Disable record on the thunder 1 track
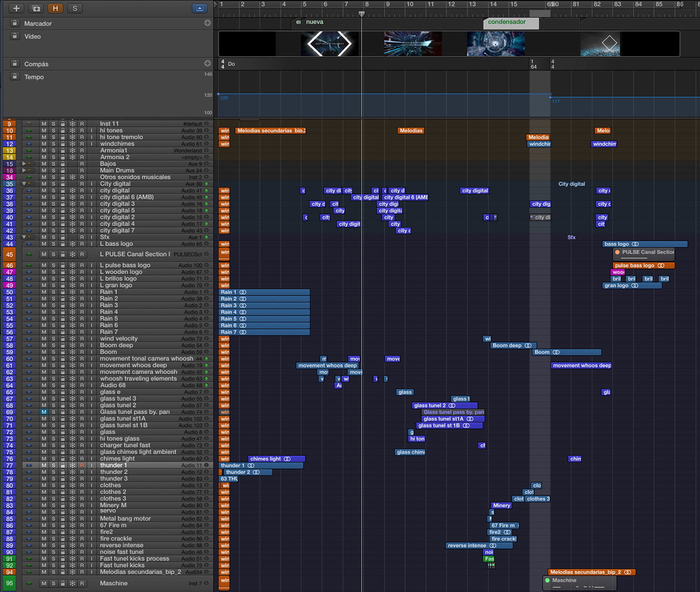The width and height of the screenshot is (700, 592). click(x=82, y=465)
